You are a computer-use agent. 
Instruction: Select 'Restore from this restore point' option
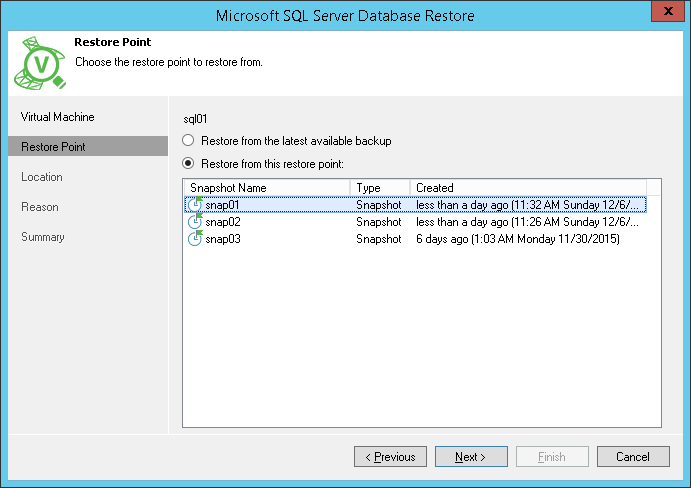point(187,163)
